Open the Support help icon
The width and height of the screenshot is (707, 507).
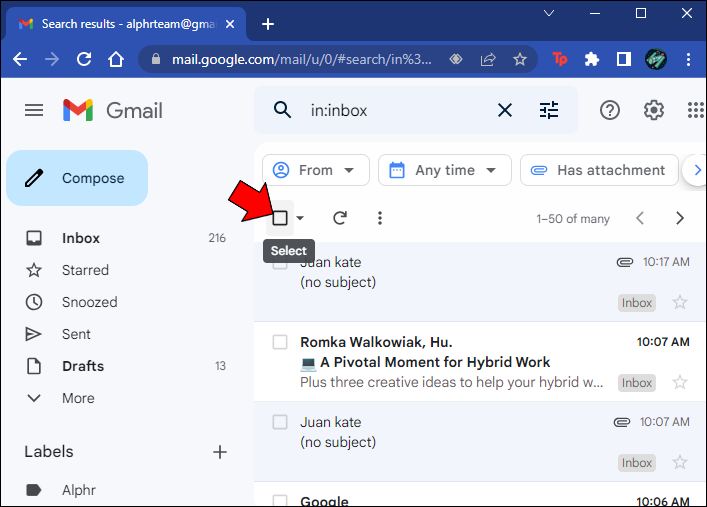pos(610,110)
